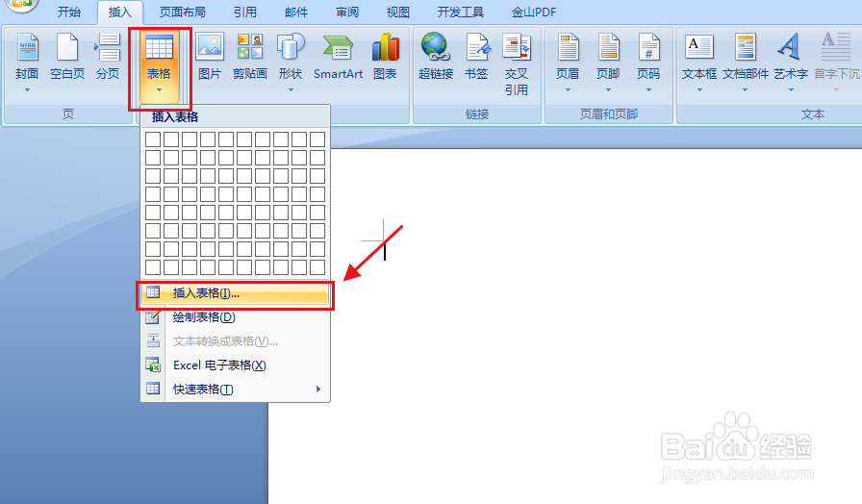Screen dimensions: 862x504
Task: Click the Excel spreadsheet icon in menu
Action: [153, 365]
